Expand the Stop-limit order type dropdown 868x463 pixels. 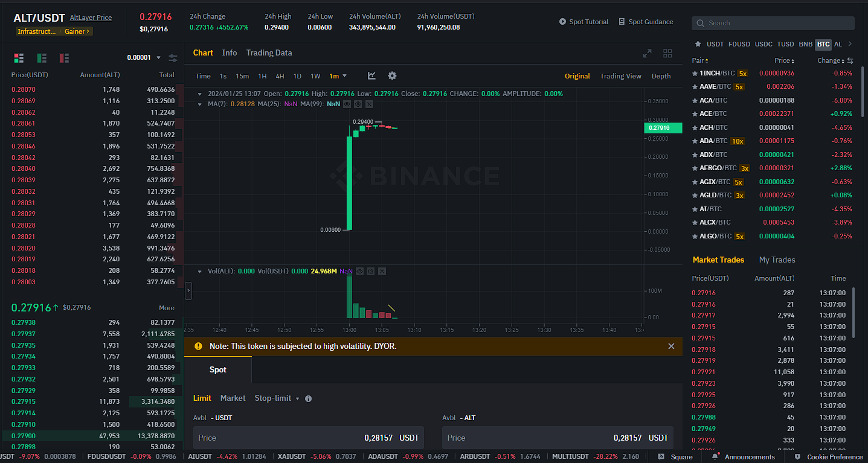point(297,398)
